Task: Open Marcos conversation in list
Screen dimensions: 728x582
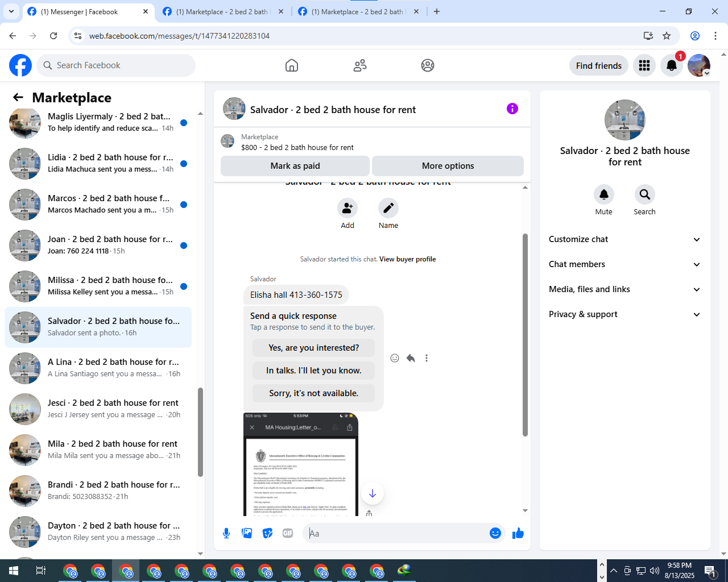Action: [98, 205]
